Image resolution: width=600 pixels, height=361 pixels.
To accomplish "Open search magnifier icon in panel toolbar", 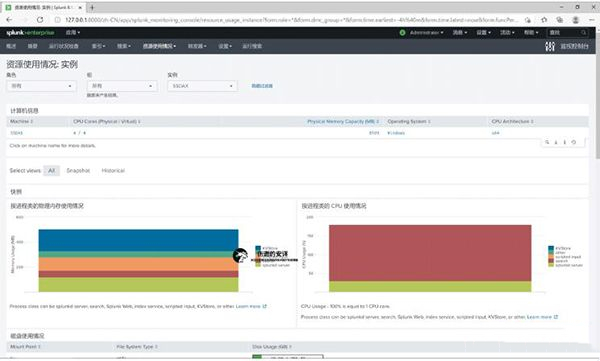I will (547, 142).
